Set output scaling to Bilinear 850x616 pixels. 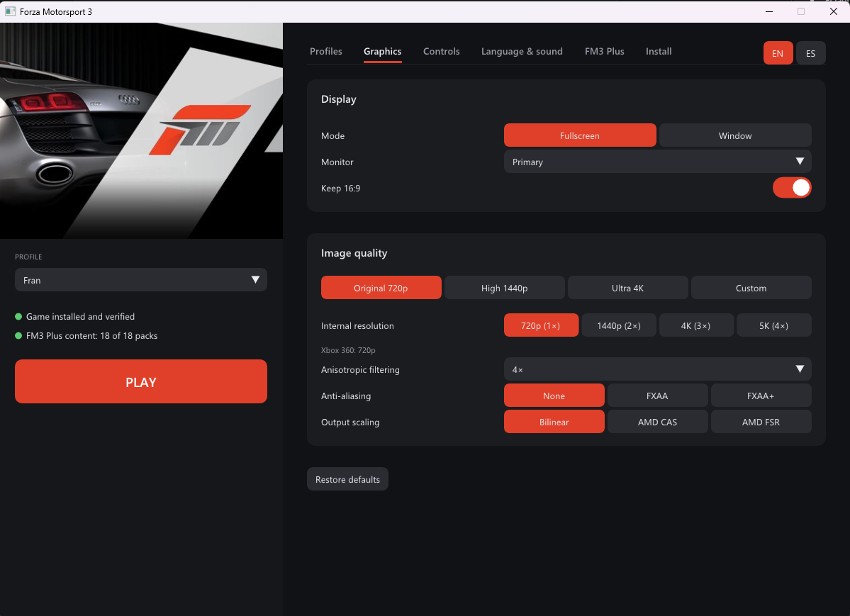pyautogui.click(x=554, y=421)
